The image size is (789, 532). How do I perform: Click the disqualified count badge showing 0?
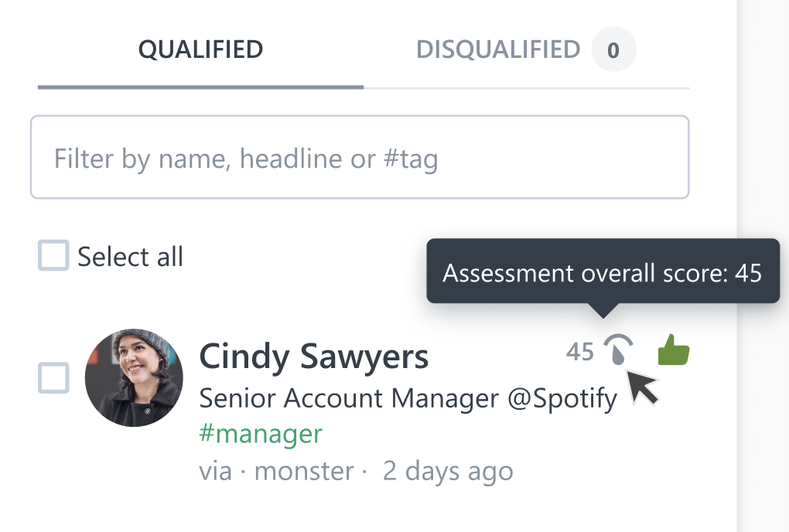click(613, 49)
